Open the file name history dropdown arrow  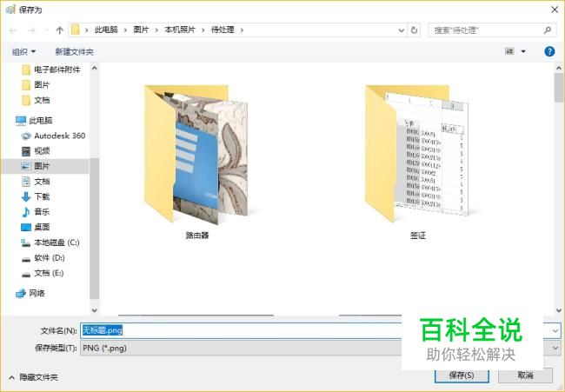point(555,330)
